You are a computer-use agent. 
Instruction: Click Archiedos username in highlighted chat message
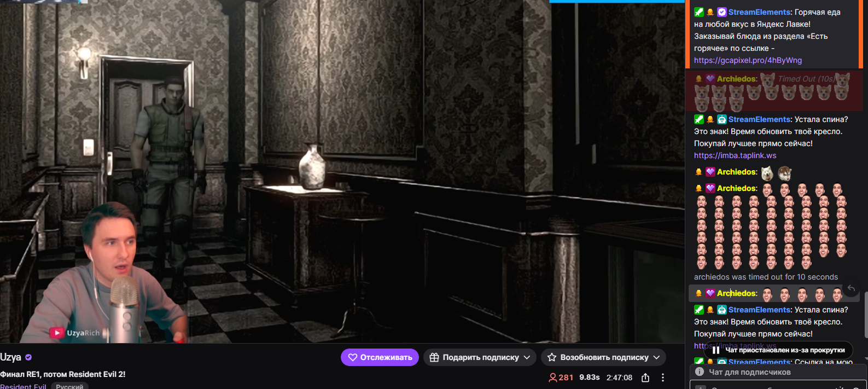[736, 293]
